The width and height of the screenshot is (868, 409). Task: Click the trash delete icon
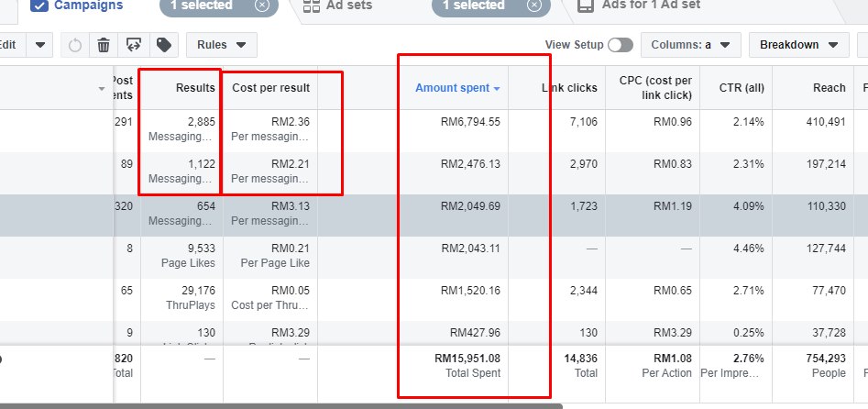[104, 45]
